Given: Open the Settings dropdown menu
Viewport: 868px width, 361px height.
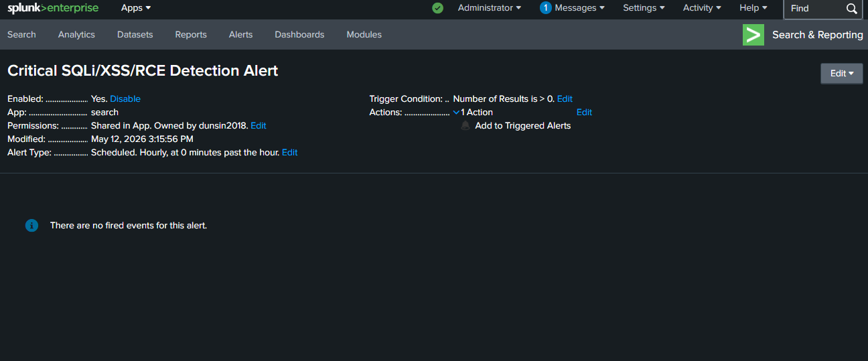Looking at the screenshot, I should point(644,8).
